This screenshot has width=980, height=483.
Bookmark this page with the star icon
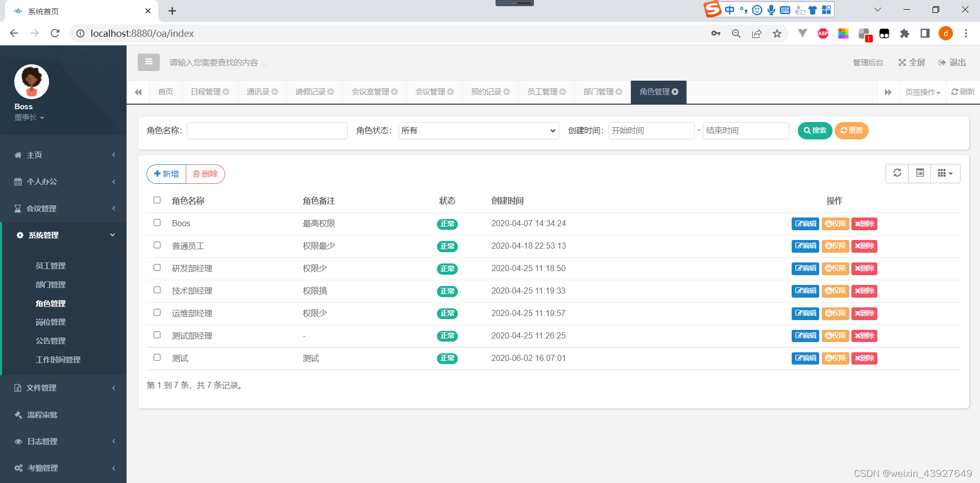(777, 33)
